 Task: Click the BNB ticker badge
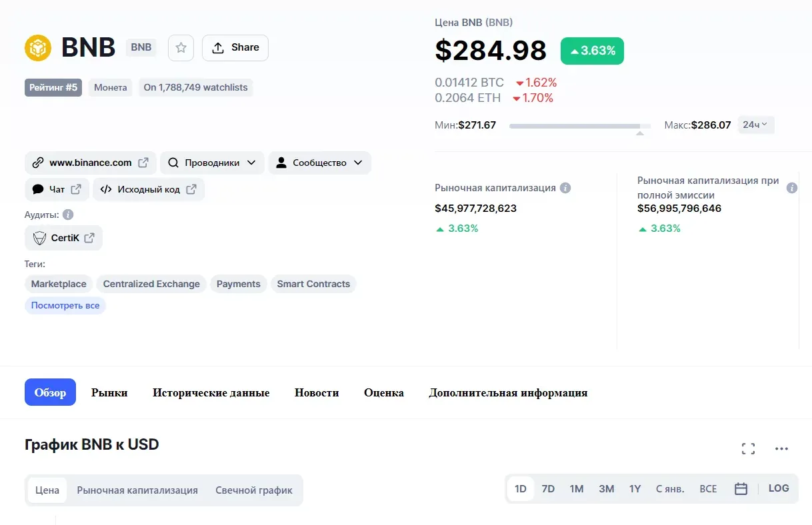(x=141, y=47)
